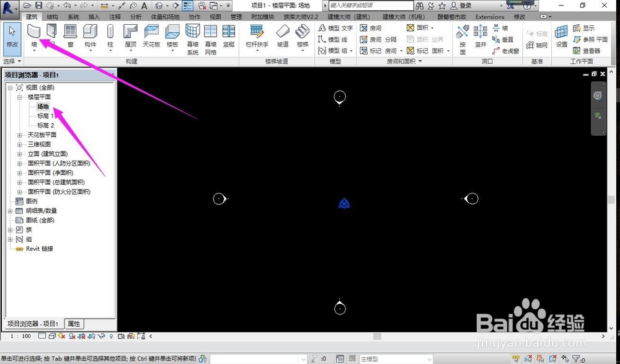The width and height of the screenshot is (620, 364).
Task: Select 标高 2 floor plan view
Action: tap(45, 125)
